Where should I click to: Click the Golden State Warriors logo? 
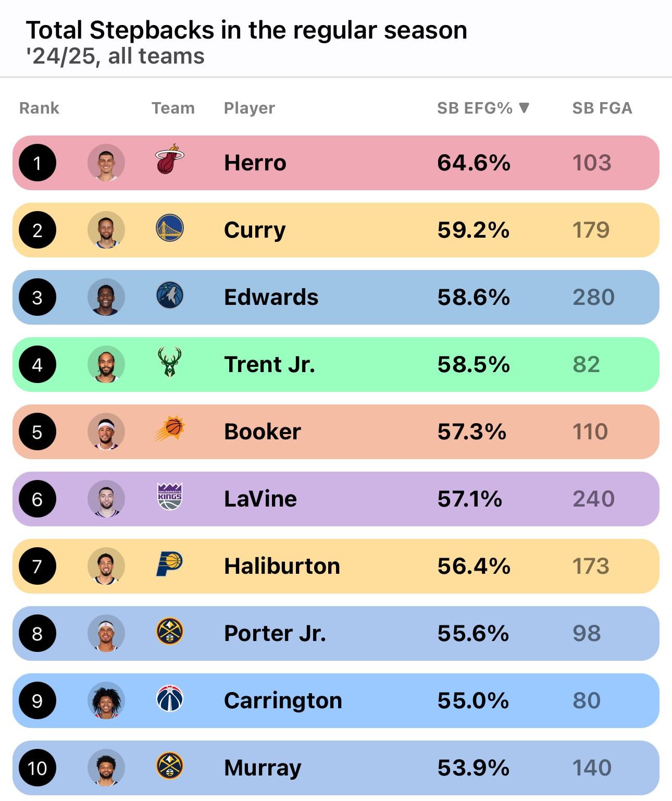click(169, 228)
